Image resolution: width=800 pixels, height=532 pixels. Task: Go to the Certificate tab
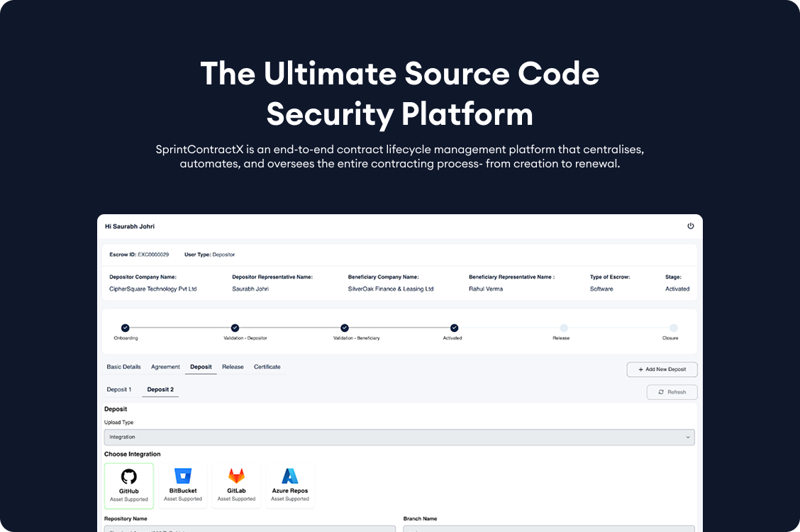(267, 367)
